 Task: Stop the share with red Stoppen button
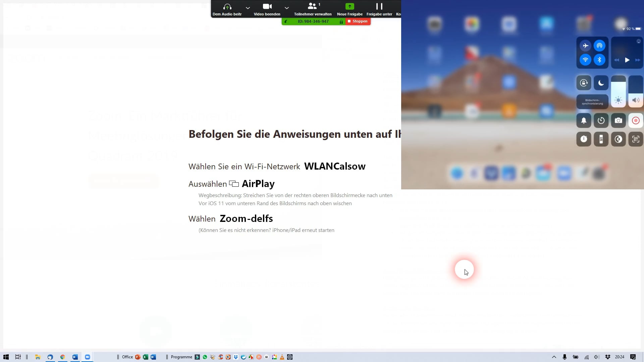(x=358, y=21)
